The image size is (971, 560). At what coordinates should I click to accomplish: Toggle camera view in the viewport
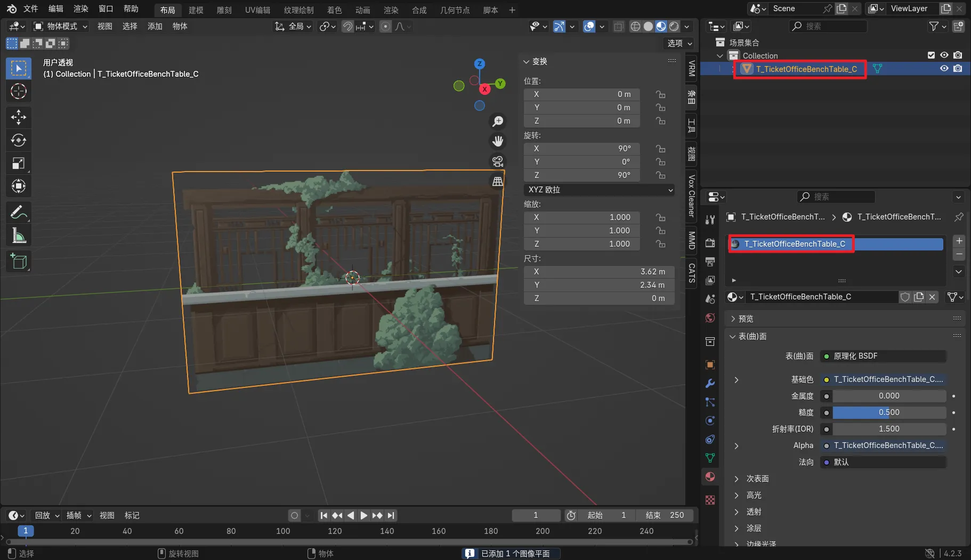498,161
